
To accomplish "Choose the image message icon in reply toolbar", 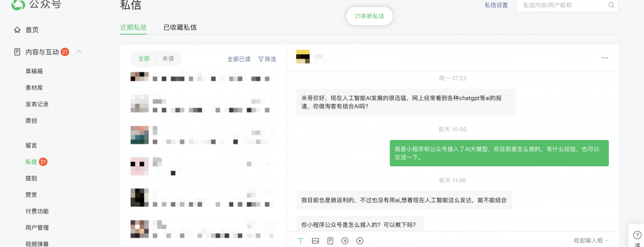I will [x=316, y=241].
